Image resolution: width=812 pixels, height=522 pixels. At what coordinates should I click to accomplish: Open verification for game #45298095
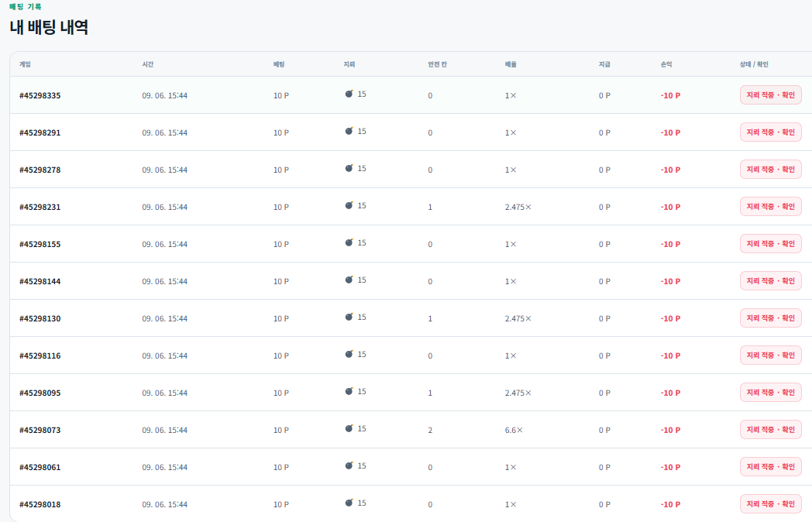[771, 393]
